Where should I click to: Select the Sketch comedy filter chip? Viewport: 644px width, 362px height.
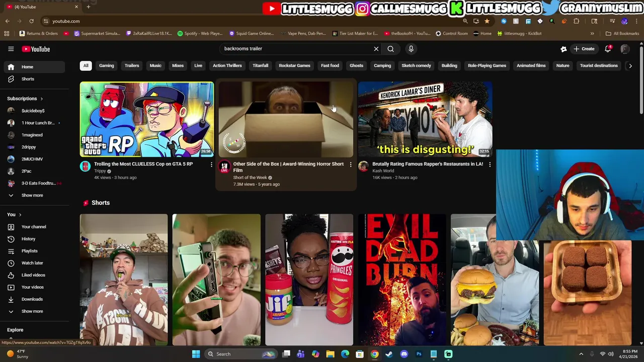tap(416, 65)
